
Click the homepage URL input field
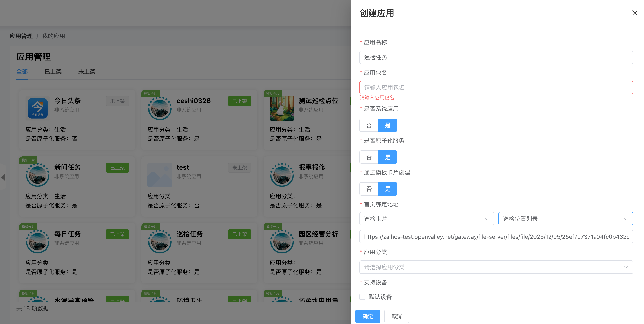(x=496, y=236)
